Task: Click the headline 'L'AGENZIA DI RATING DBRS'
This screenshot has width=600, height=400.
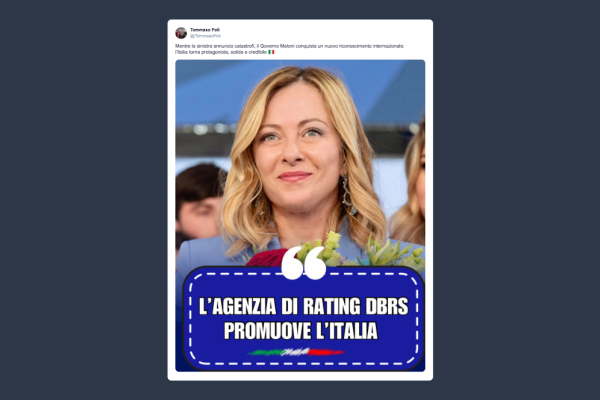Action: pos(303,306)
